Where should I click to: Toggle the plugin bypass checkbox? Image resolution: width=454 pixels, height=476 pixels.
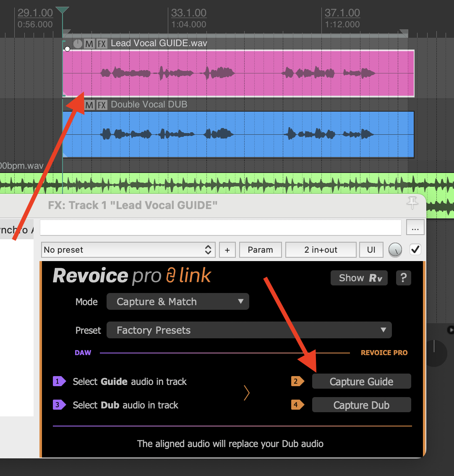415,250
